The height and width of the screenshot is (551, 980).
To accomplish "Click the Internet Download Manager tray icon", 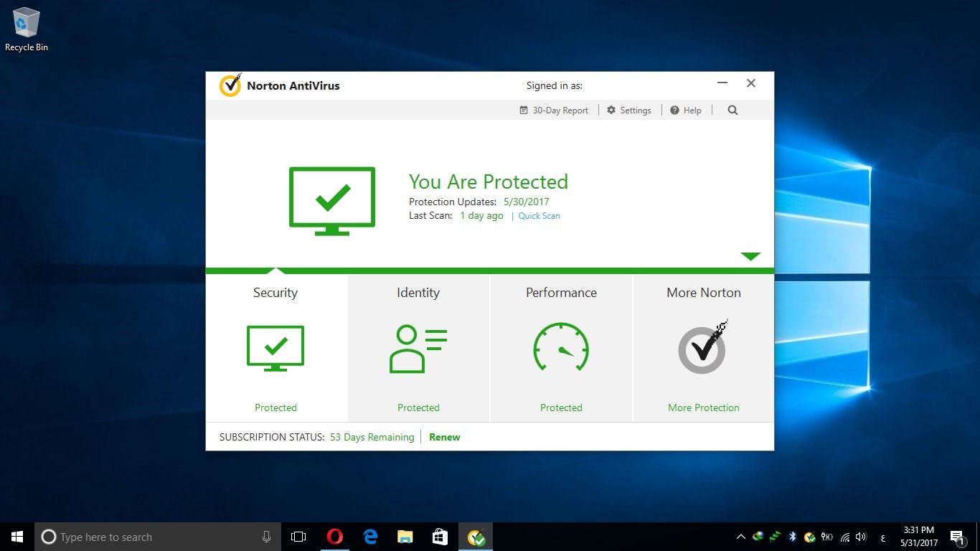I will 758,537.
